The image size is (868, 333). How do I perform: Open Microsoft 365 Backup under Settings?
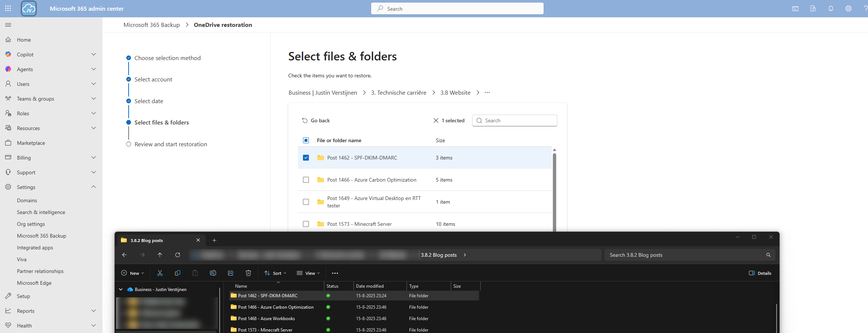click(41, 236)
